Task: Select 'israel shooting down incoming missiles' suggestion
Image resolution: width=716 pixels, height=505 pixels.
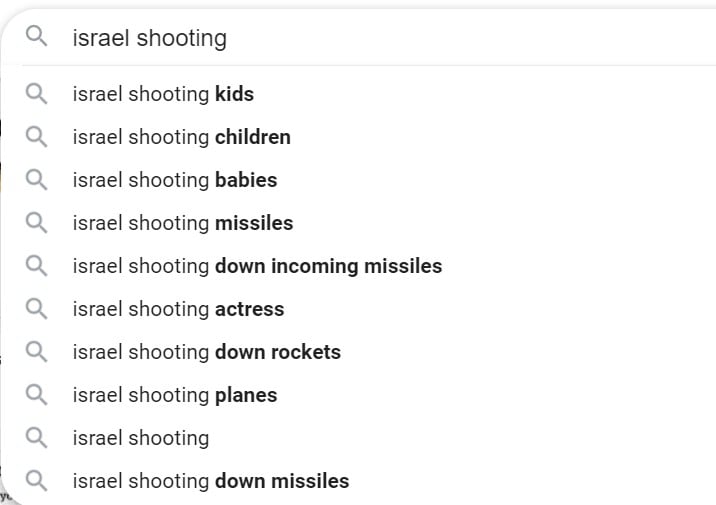Action: pyautogui.click(x=358, y=266)
